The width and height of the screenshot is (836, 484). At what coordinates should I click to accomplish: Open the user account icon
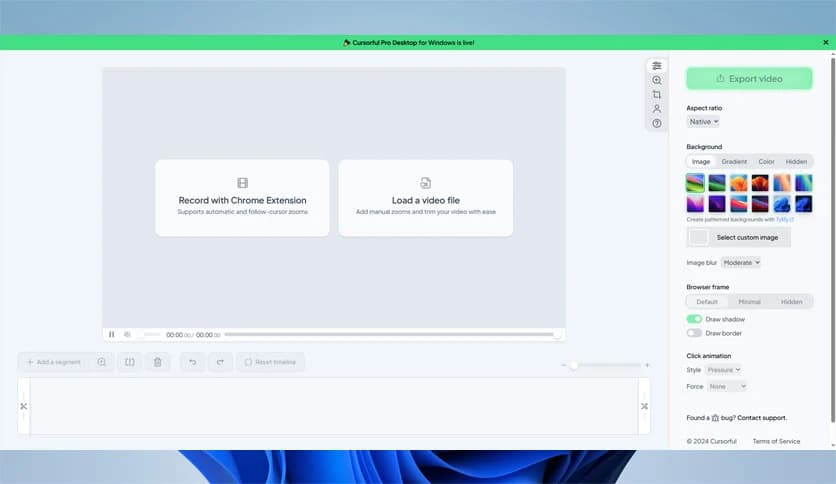click(x=657, y=109)
